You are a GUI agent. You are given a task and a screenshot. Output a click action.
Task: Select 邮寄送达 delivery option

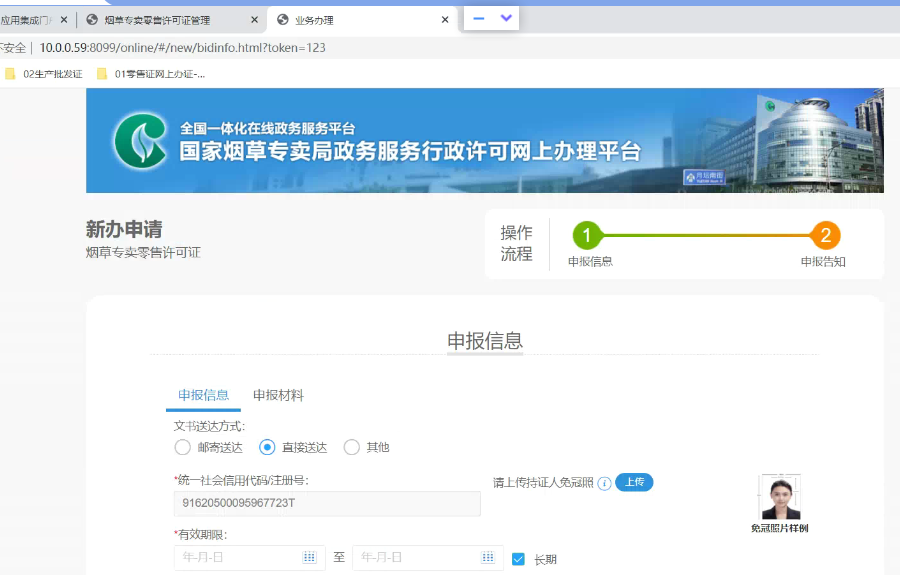(183, 447)
